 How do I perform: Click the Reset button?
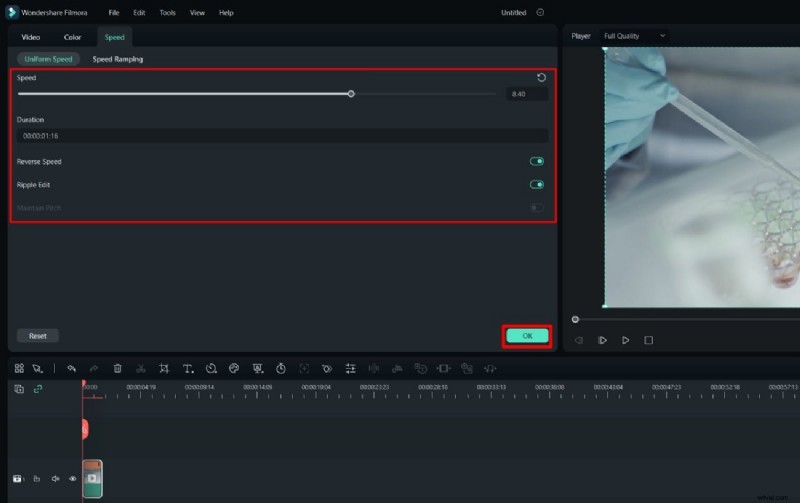pyautogui.click(x=38, y=336)
